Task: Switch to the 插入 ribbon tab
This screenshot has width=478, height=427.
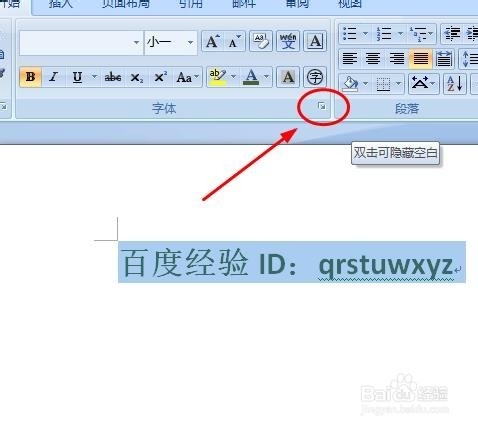Action: click(x=60, y=3)
